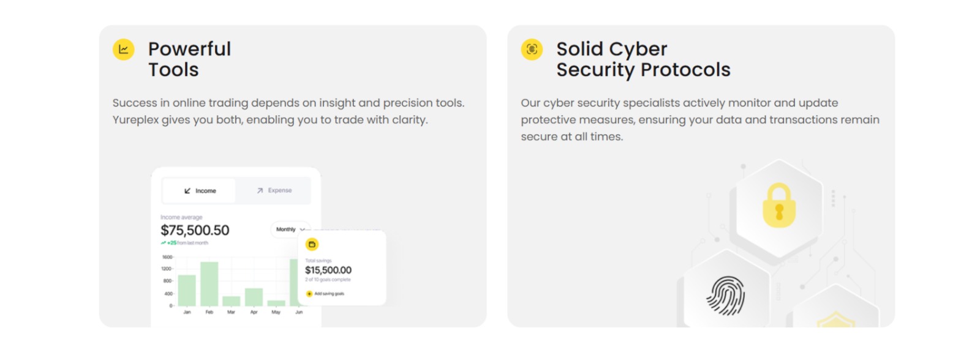This screenshot has height=347, width=980.
Task: Click the $15,500.00 total savings amount
Action: pos(328,270)
